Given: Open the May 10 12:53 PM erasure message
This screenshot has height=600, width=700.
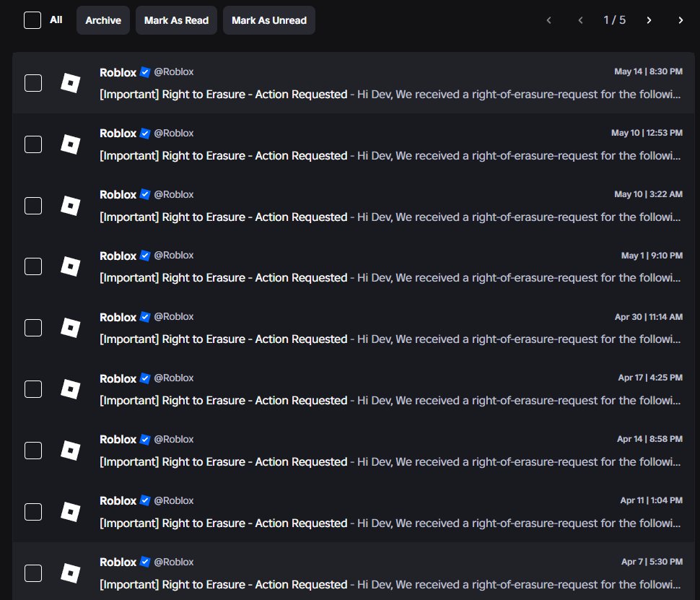Looking at the screenshot, I should pos(354,144).
